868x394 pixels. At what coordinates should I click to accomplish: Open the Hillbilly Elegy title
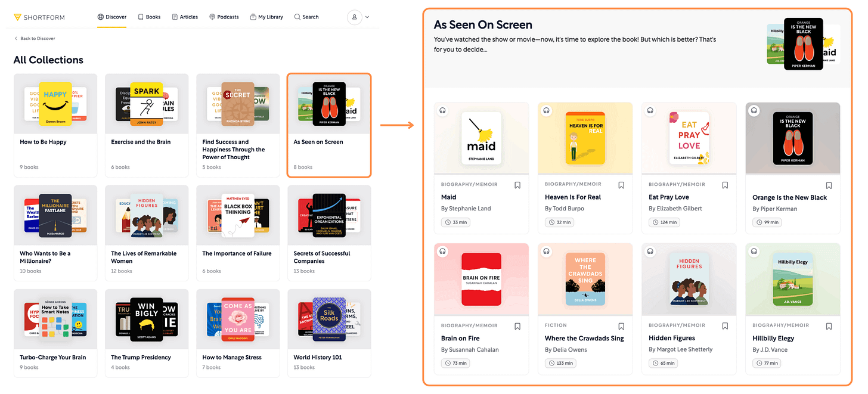click(773, 339)
